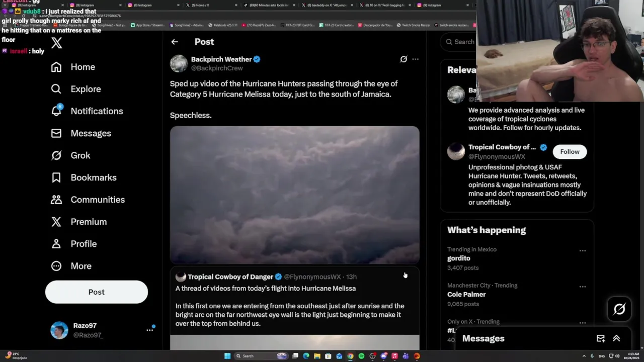This screenshot has width=644, height=362.
Task: Click the X search field
Action: pos(459,42)
